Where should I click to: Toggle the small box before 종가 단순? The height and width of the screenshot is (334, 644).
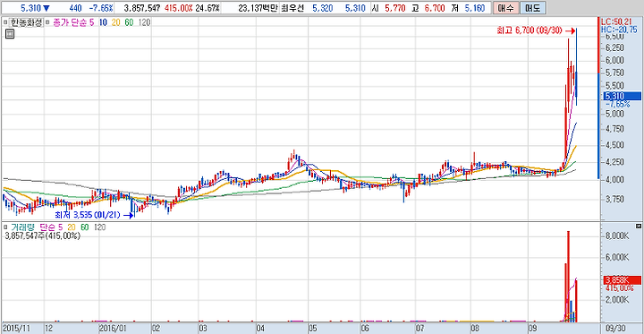click(x=47, y=23)
